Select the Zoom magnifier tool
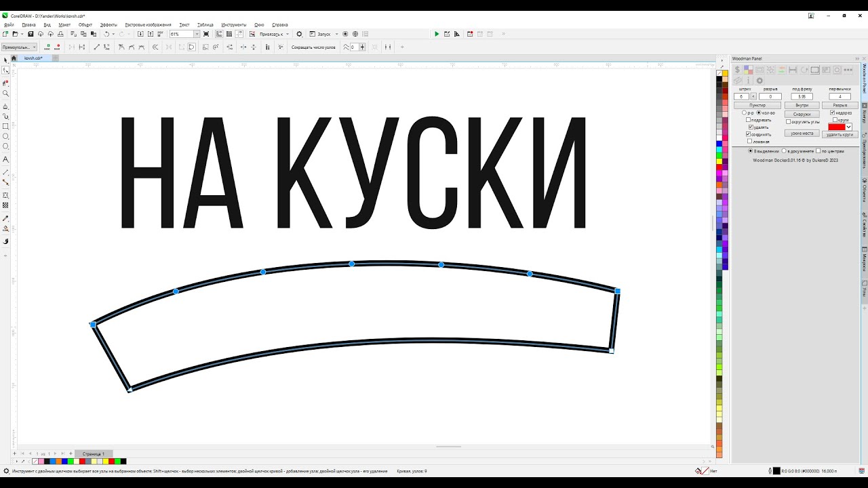The height and width of the screenshot is (488, 868). [6, 94]
